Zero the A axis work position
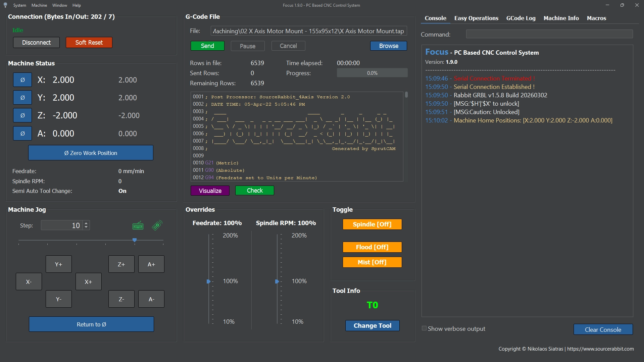This screenshot has height=362, width=644. [x=22, y=134]
